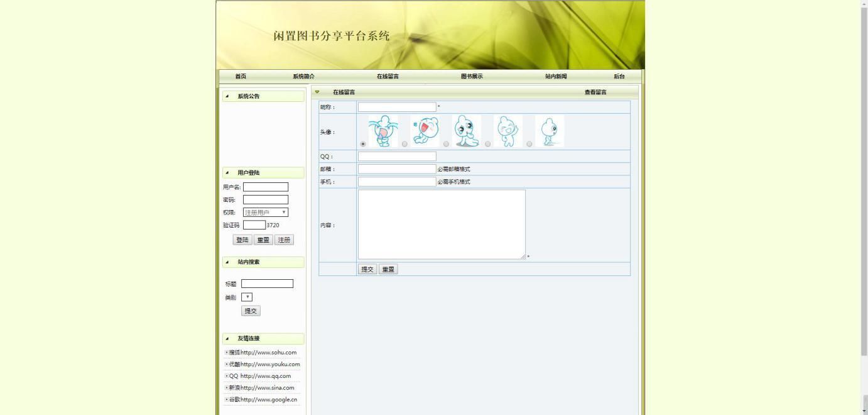Image resolution: width=868 pixels, height=415 pixels.
Task: Submit the message form with 提交
Action: (367, 269)
